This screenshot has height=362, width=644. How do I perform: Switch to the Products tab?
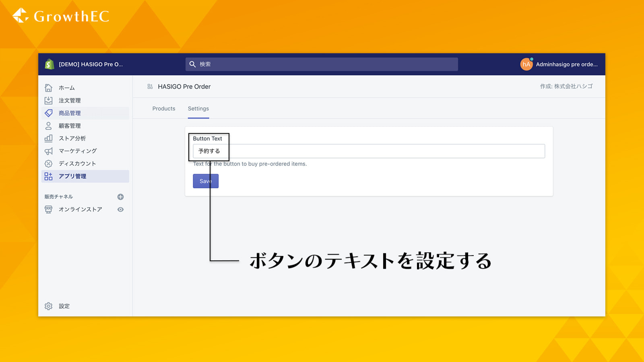point(164,109)
